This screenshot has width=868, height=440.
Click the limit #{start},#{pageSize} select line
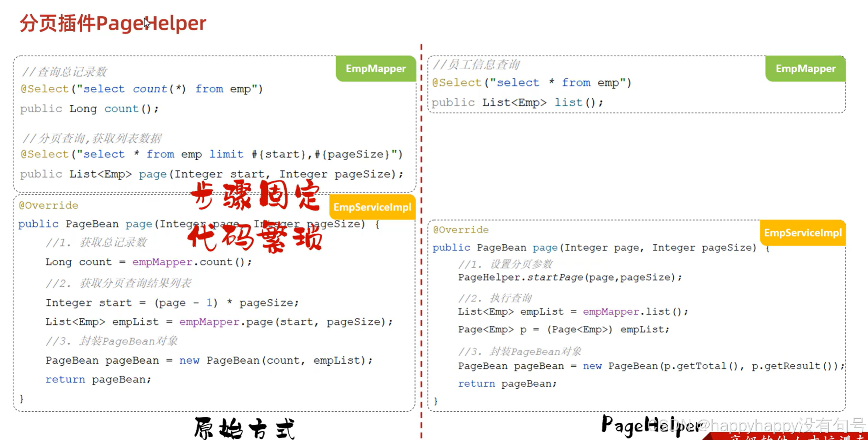point(212,154)
